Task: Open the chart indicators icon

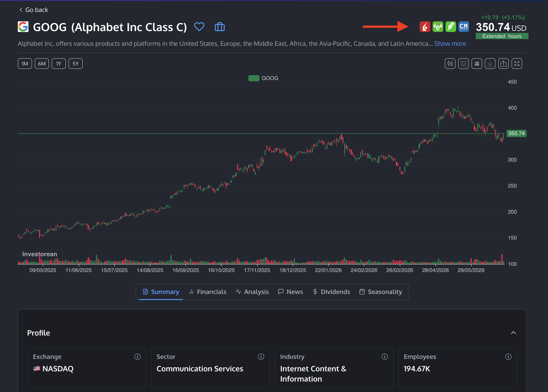Action: pos(477,64)
